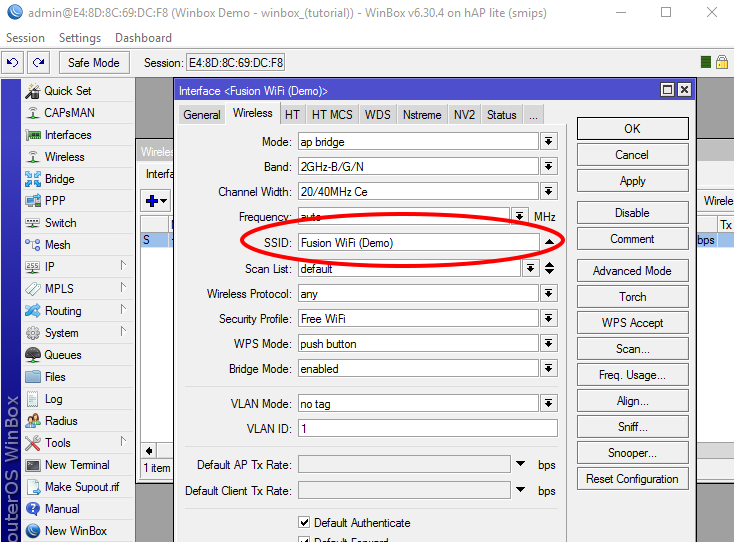Open the IP sidebar menu
The height and width of the screenshot is (542, 734).
[x=78, y=267]
